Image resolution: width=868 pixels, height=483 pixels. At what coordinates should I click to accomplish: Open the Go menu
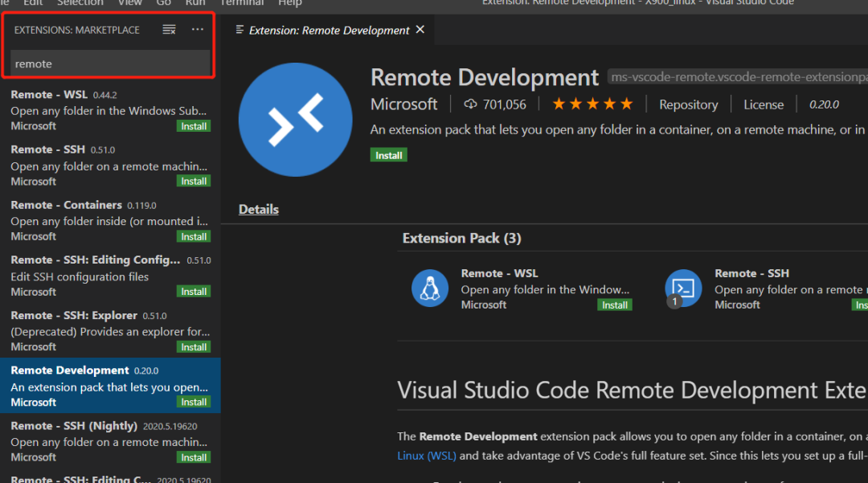click(x=163, y=2)
